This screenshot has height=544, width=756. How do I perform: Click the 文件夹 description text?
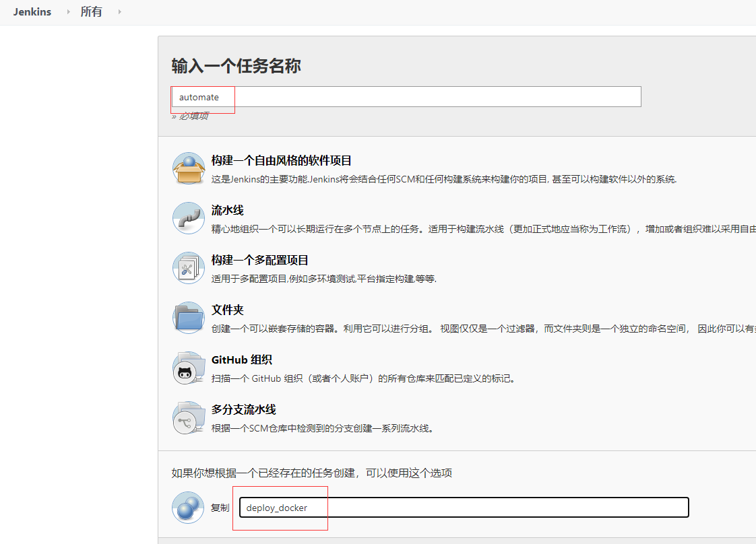point(484,329)
